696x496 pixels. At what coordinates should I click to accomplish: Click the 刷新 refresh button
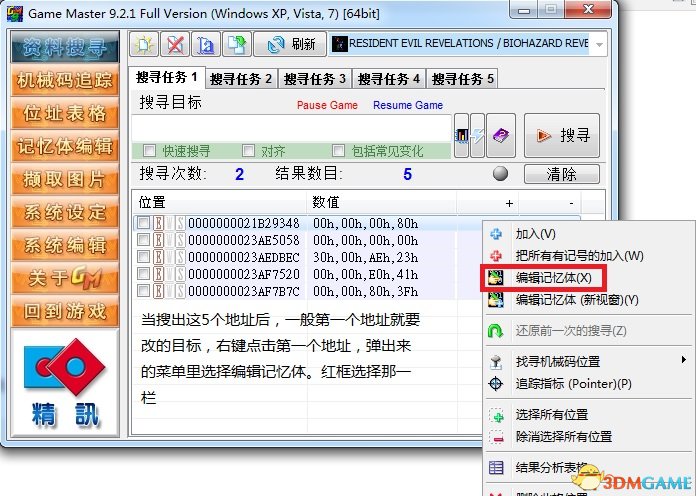[290, 44]
